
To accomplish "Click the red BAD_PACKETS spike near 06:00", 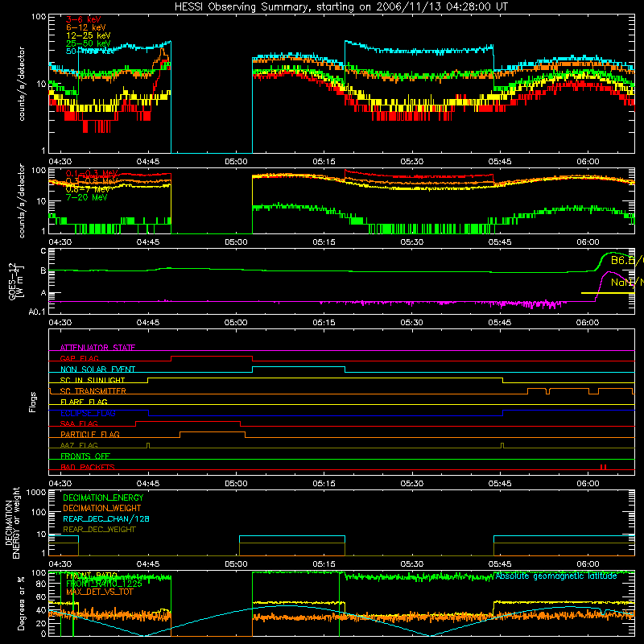I will (603, 467).
